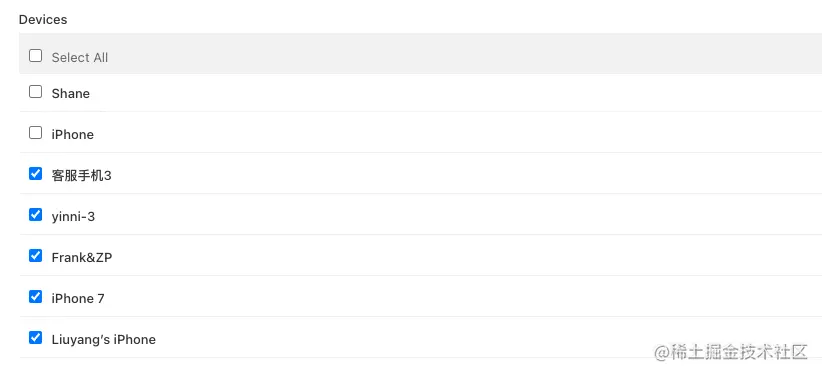
Task: Uncheck the Liuyang's iPhone checkbox
Action: (36, 337)
